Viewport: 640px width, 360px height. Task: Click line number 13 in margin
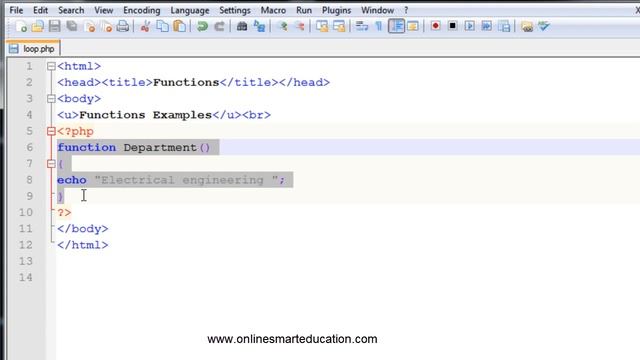[x=25, y=261]
